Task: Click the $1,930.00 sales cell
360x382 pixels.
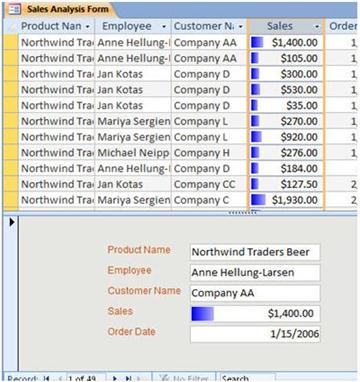Action: click(x=286, y=200)
